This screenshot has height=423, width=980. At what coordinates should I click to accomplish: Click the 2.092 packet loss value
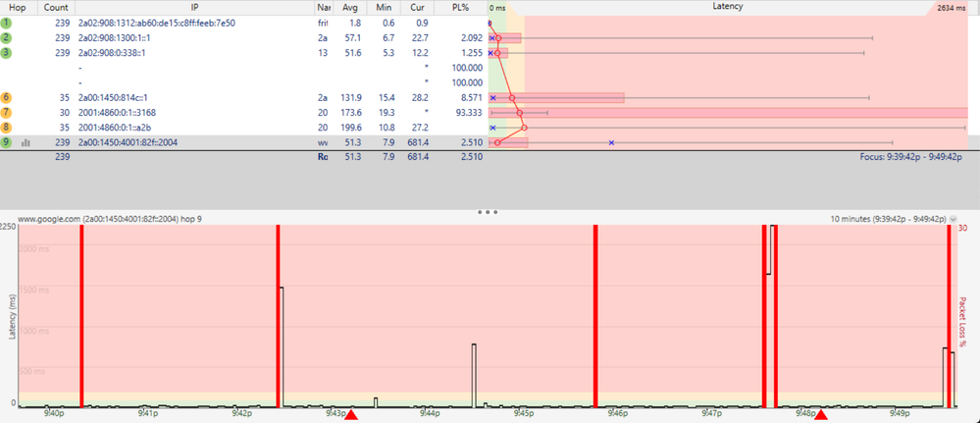[x=472, y=37]
